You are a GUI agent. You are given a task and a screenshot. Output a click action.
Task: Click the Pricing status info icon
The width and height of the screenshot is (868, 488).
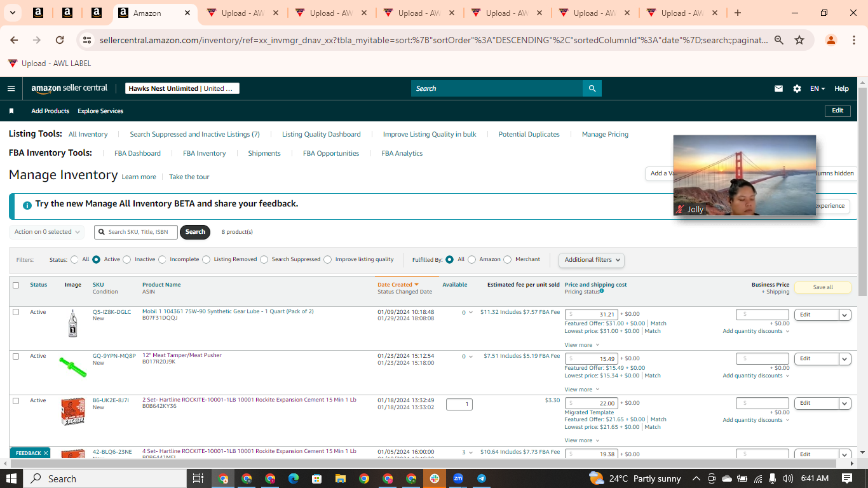click(x=602, y=291)
